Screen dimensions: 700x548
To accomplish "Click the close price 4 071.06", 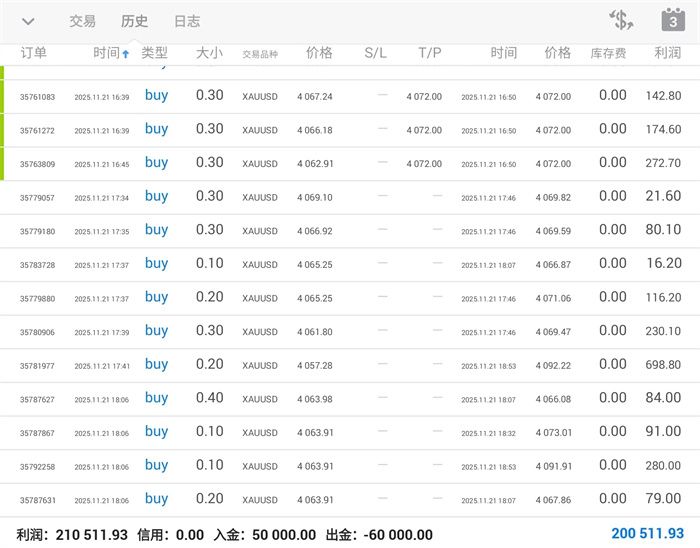I will click(553, 298).
